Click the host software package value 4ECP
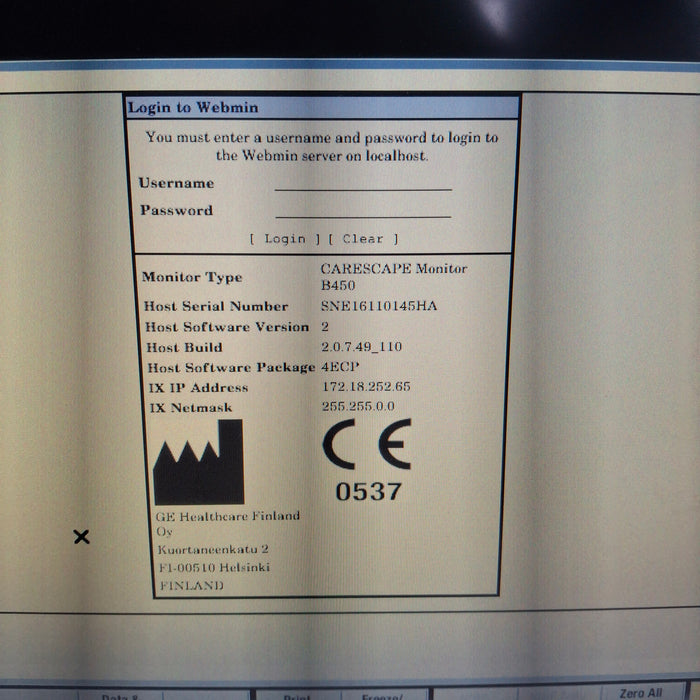700x700 pixels. (x=340, y=367)
